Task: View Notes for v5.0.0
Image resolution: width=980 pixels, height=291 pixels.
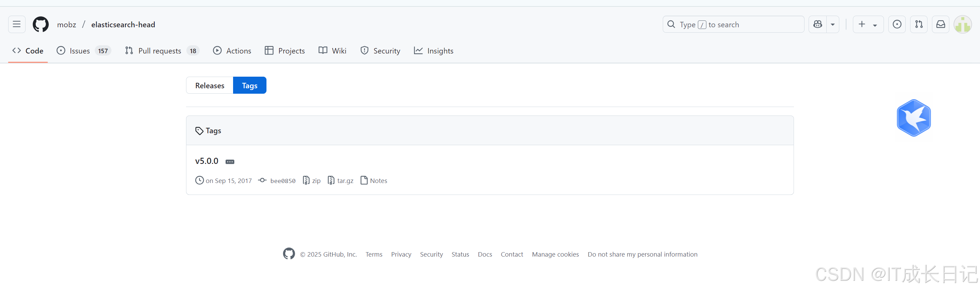Action: pyautogui.click(x=374, y=181)
